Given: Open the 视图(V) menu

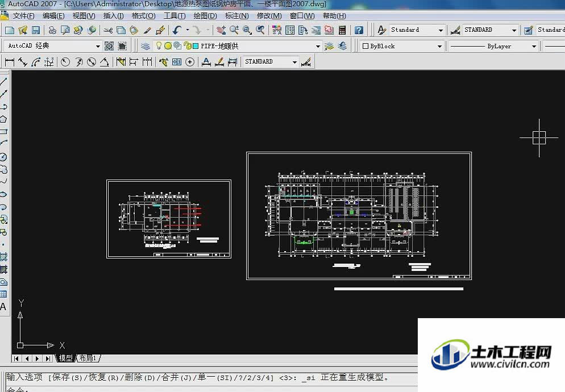Looking at the screenshot, I should tap(84, 16).
